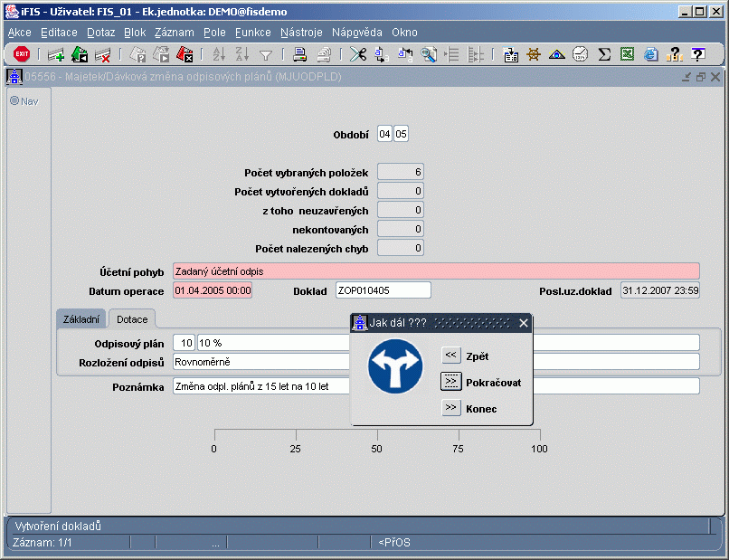Select the Základní tab

[x=81, y=319]
